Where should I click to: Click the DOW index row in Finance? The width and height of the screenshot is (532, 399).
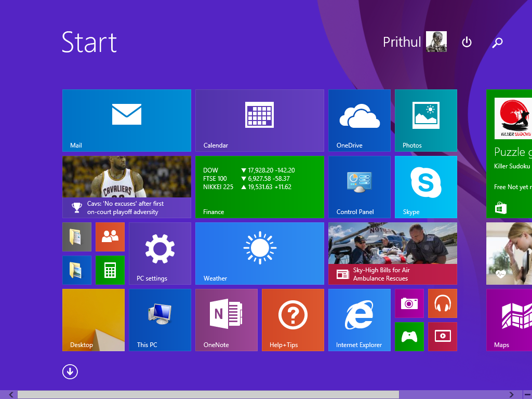(x=249, y=170)
